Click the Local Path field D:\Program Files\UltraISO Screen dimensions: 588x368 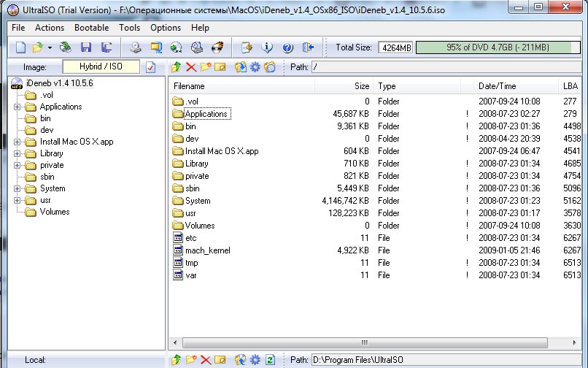(x=446, y=360)
